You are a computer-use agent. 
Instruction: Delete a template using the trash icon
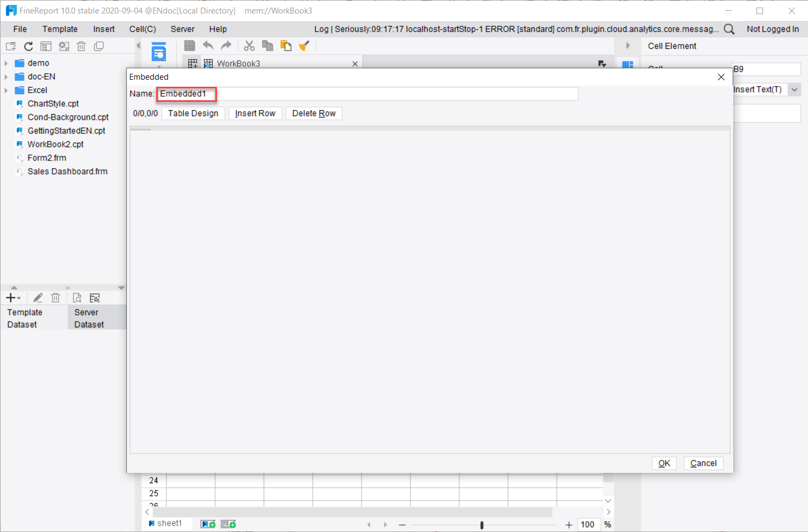[x=81, y=46]
